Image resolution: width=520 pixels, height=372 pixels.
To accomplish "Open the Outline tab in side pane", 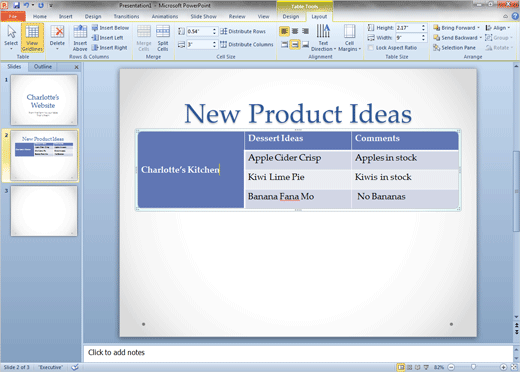I will (43, 67).
